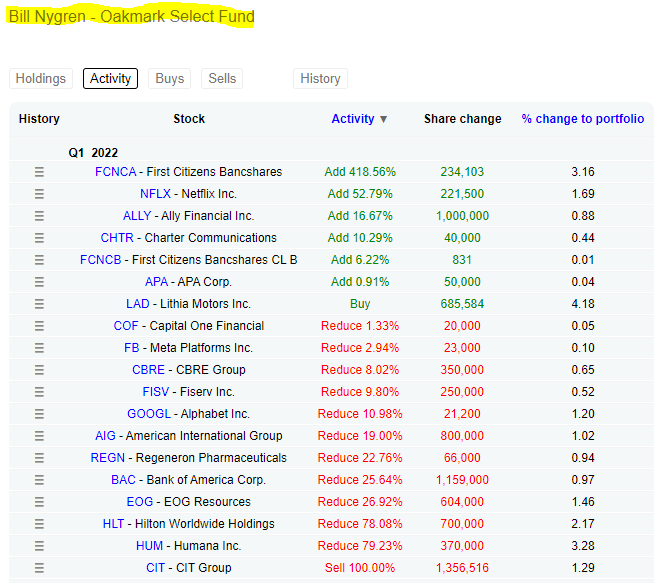Open history icon for LAD row

39,304
